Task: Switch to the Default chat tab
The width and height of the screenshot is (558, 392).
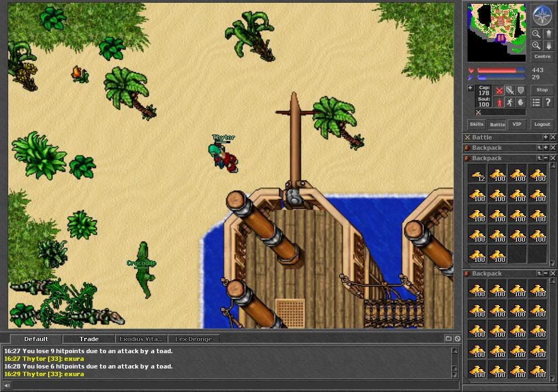Action: coord(36,339)
